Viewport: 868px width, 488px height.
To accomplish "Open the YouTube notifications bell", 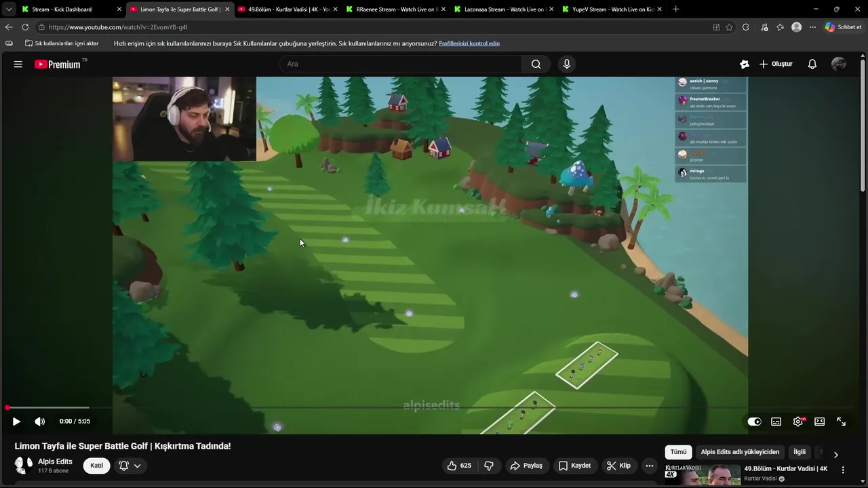I will [x=812, y=64].
